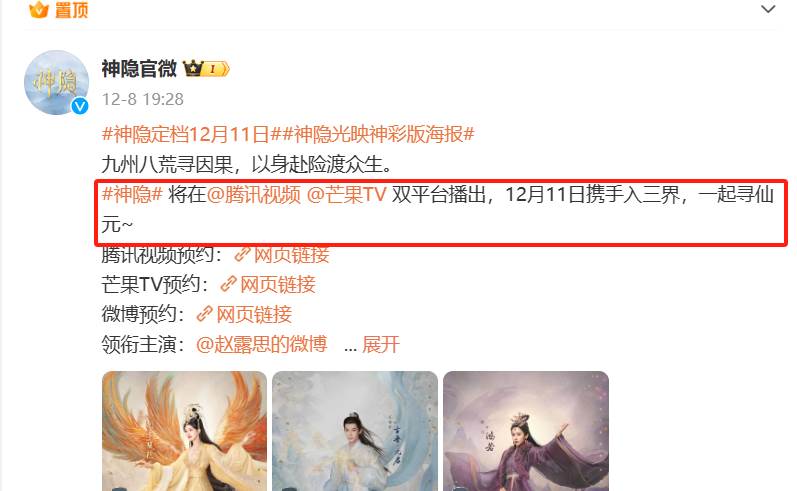Viewport: 797px width, 491px height.
Task: Click the 12-8 19:28 post timestamp
Action: point(143,99)
